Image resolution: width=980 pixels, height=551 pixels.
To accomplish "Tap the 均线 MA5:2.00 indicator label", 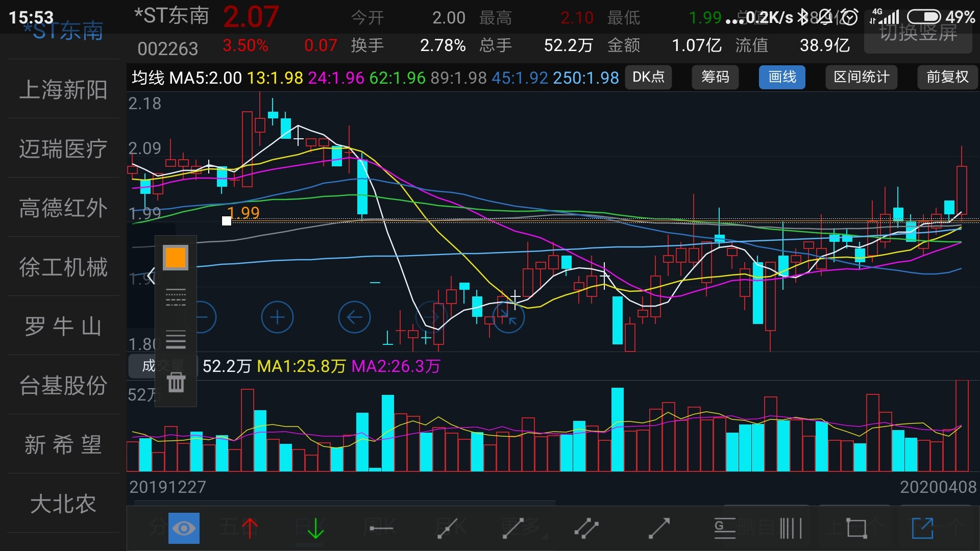I will coord(187,78).
